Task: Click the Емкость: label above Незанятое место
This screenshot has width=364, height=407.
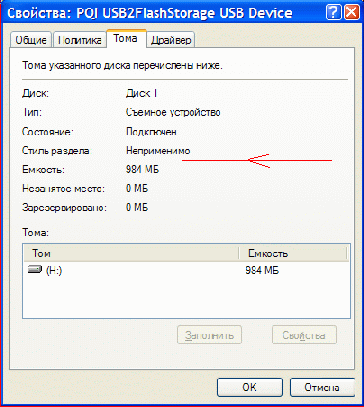Action: 43,170
